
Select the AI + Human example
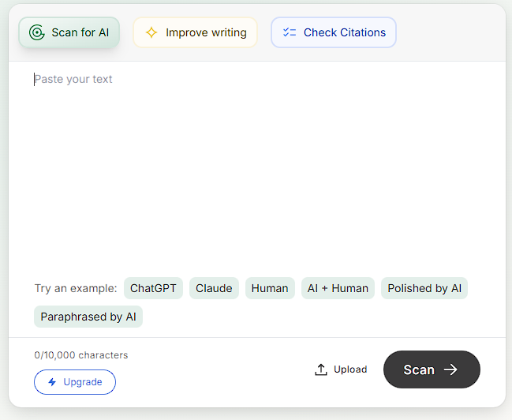(338, 288)
